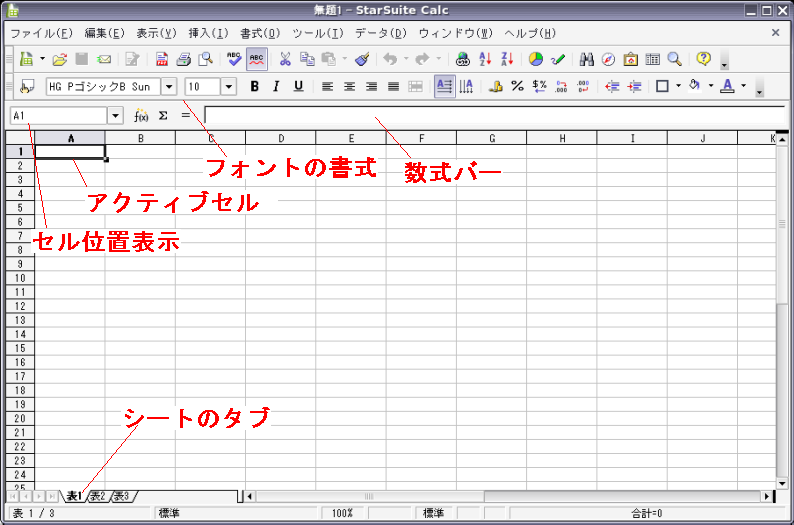Open Font Color dropdown arrow
Viewport: 794px width, 525px height.
(743, 86)
